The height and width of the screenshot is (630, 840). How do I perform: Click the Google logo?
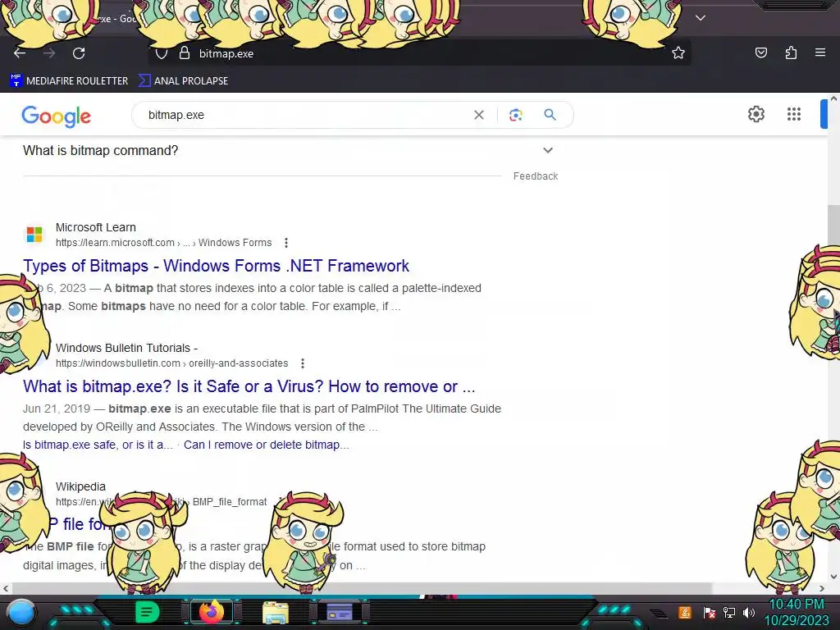click(57, 116)
